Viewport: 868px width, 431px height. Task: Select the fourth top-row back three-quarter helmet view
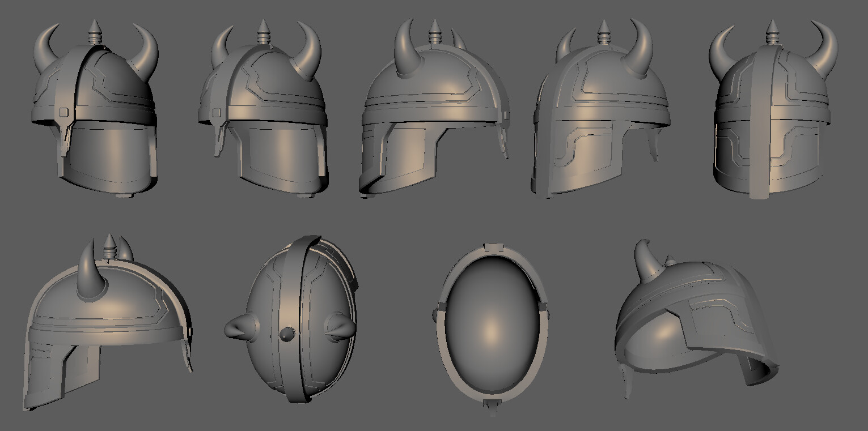(601, 108)
